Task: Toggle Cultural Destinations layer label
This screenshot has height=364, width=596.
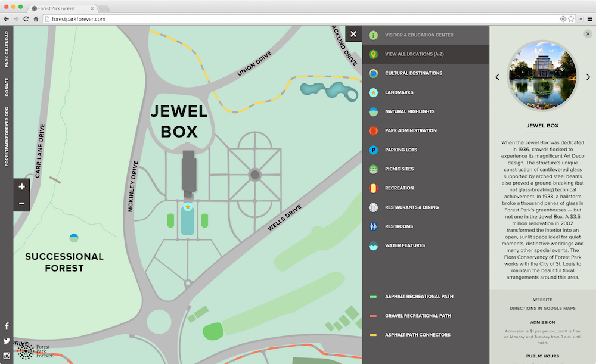Action: click(414, 73)
